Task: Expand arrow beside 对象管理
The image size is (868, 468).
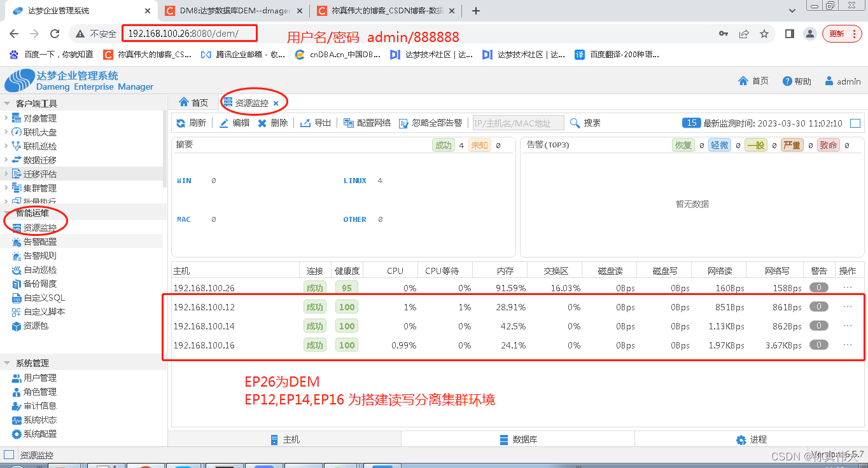Action: click(x=6, y=118)
